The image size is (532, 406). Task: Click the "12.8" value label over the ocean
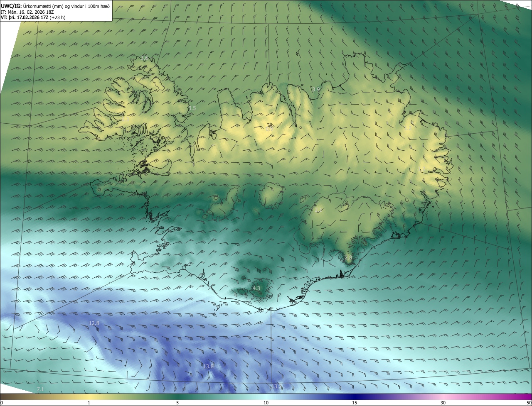click(94, 323)
